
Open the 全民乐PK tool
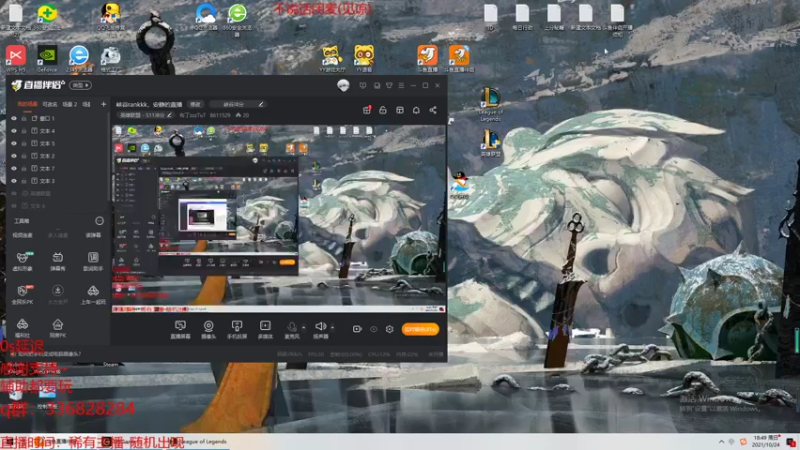[23, 294]
